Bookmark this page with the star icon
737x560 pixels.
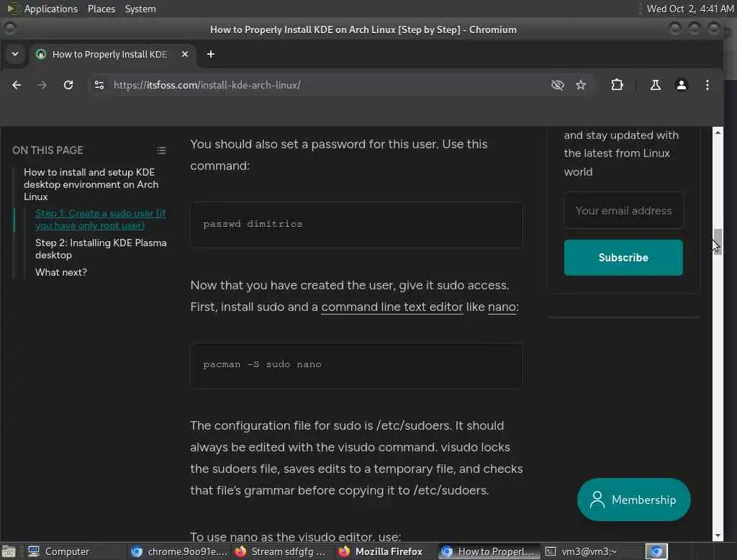coord(581,85)
